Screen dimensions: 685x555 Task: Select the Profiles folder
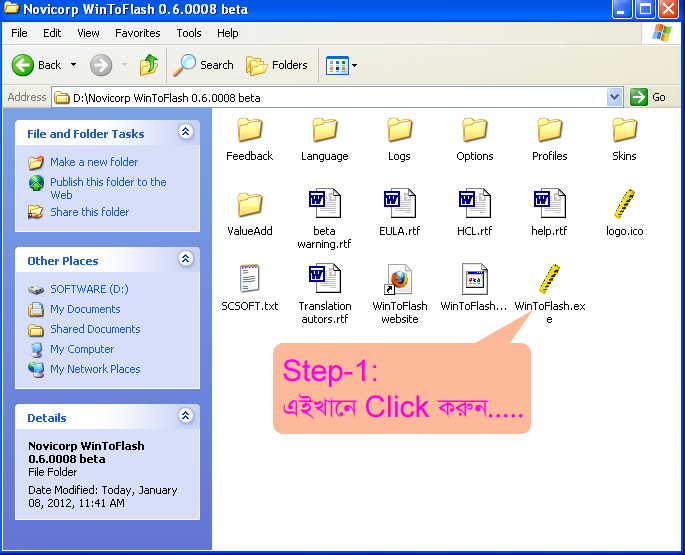click(550, 139)
